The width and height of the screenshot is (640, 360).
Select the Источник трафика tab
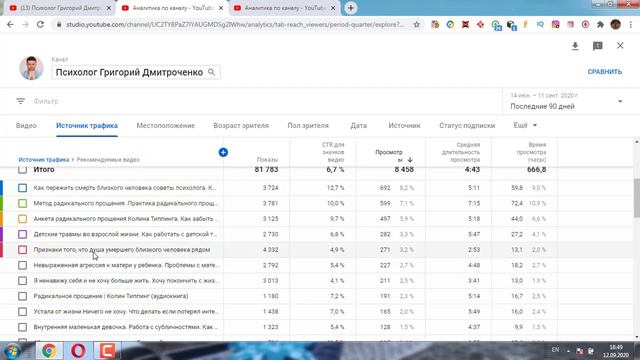coord(87,126)
